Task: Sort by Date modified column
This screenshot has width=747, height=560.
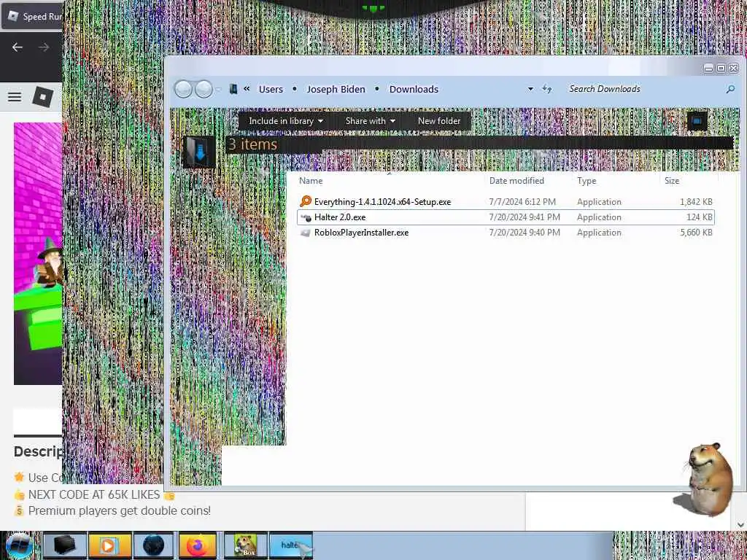Action: pyautogui.click(x=516, y=181)
